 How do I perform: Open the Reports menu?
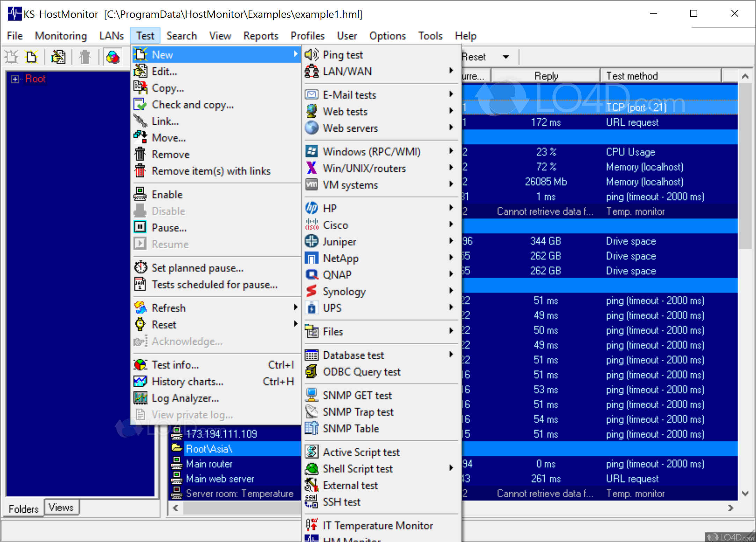(x=261, y=36)
